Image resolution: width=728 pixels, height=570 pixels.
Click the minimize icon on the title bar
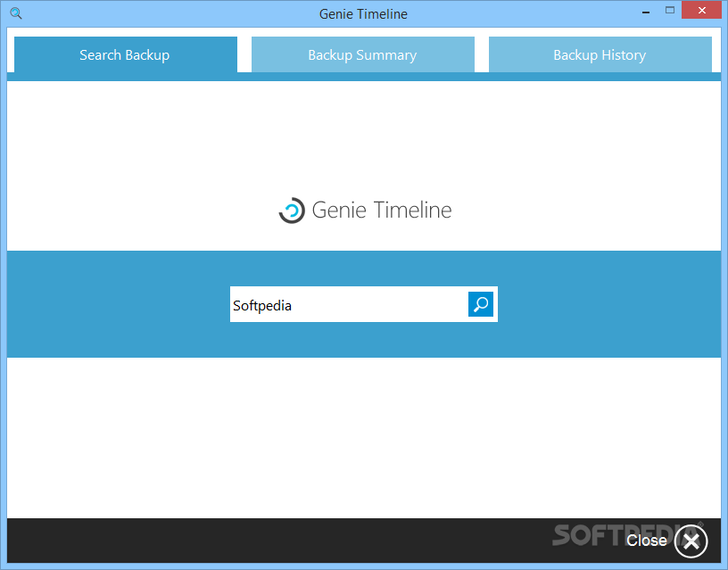(645, 11)
